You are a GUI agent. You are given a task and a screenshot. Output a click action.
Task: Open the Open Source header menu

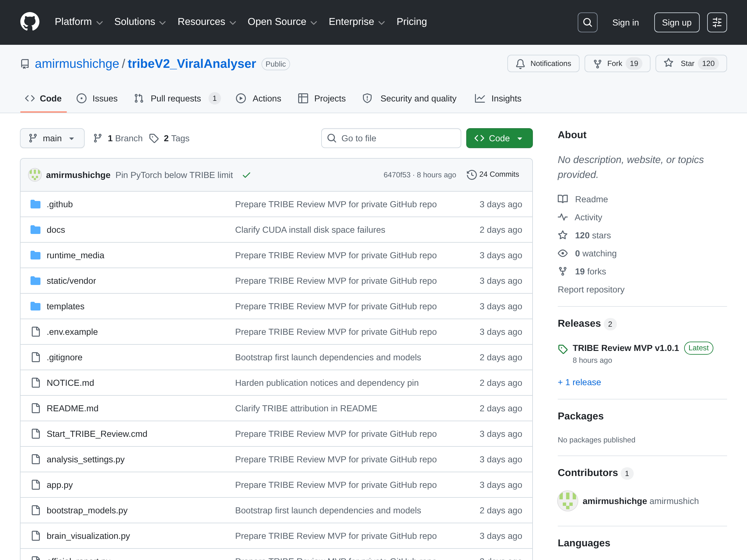coord(282,22)
